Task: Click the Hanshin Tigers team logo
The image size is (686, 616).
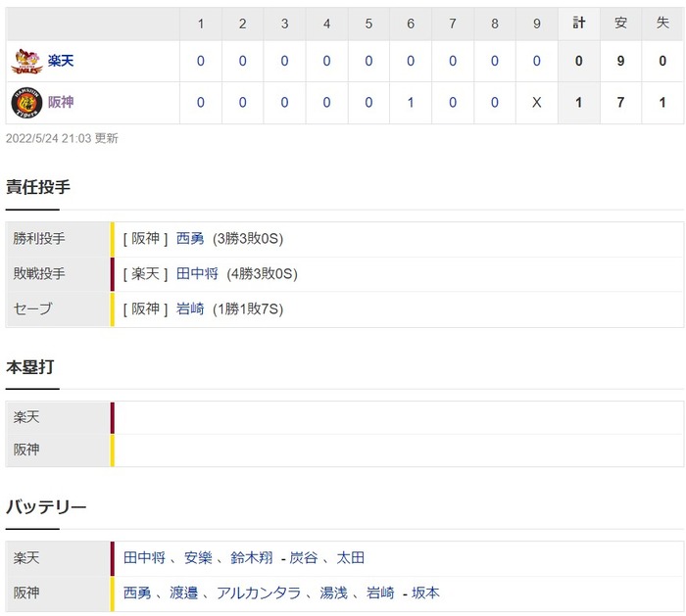Action: [26, 103]
